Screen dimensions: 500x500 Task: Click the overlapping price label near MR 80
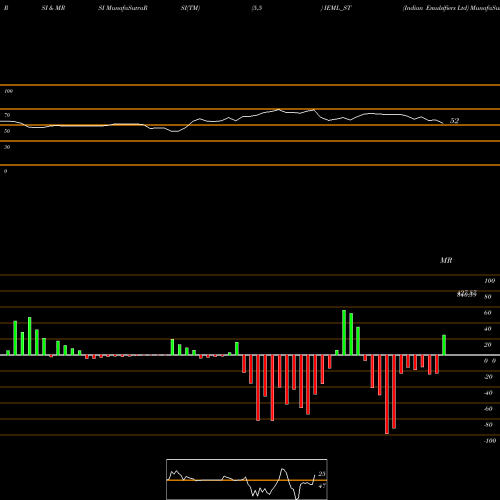click(467, 293)
